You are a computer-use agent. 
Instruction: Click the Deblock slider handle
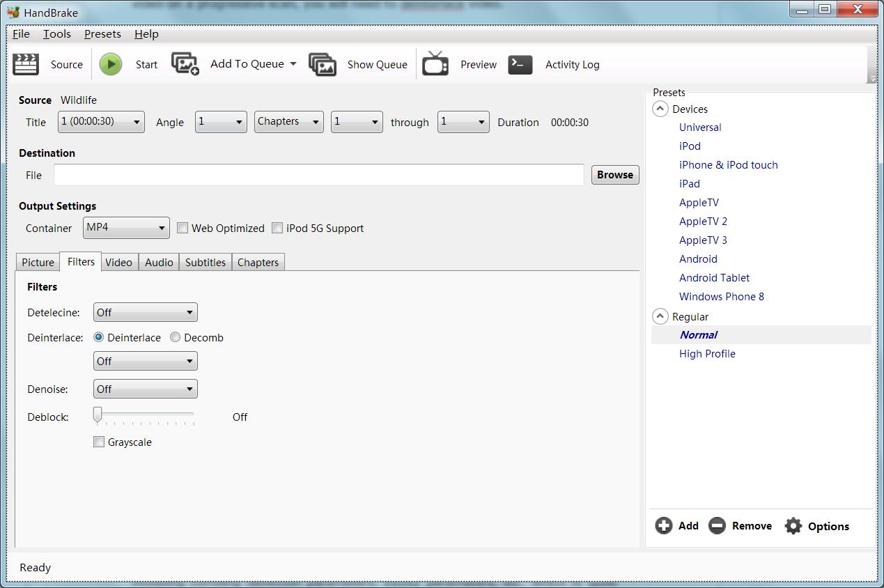tap(98, 415)
